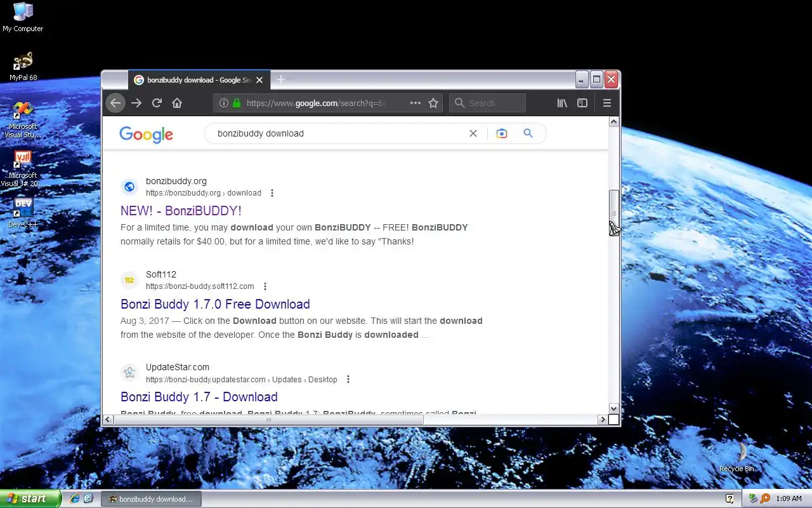The height and width of the screenshot is (508, 812).
Task: Reload the current page
Action: tap(157, 103)
